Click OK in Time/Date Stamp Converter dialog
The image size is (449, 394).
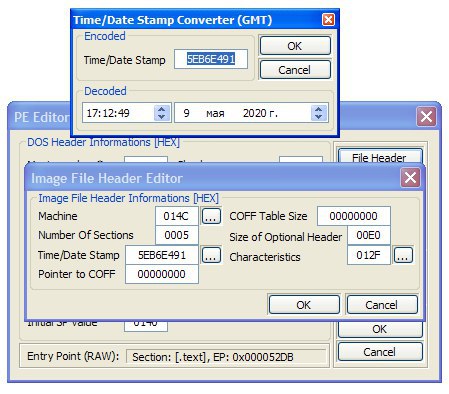(x=295, y=46)
